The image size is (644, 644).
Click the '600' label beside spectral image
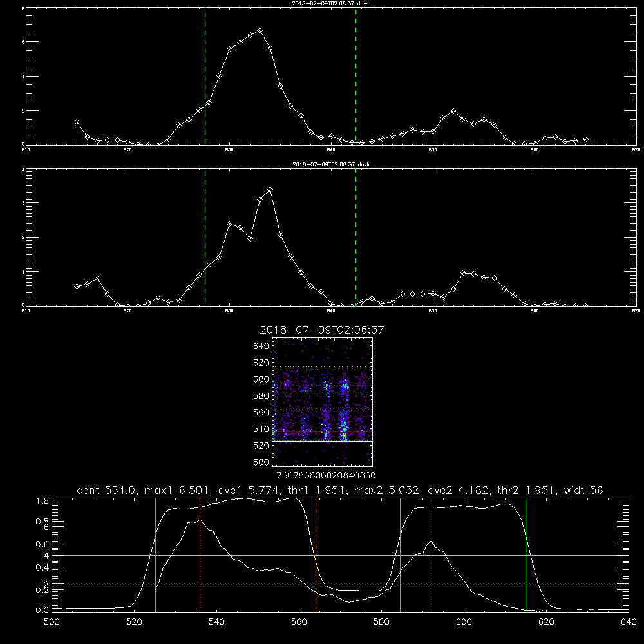261,379
